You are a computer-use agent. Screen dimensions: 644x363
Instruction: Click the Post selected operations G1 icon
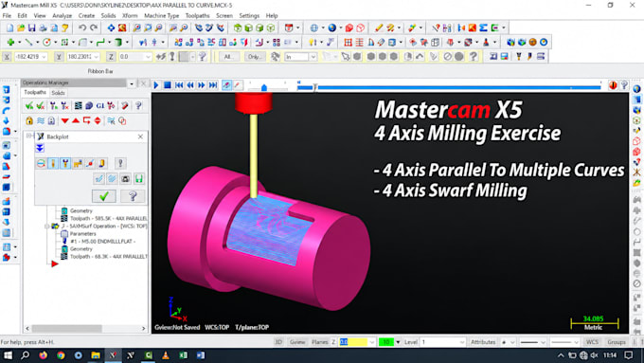point(99,106)
